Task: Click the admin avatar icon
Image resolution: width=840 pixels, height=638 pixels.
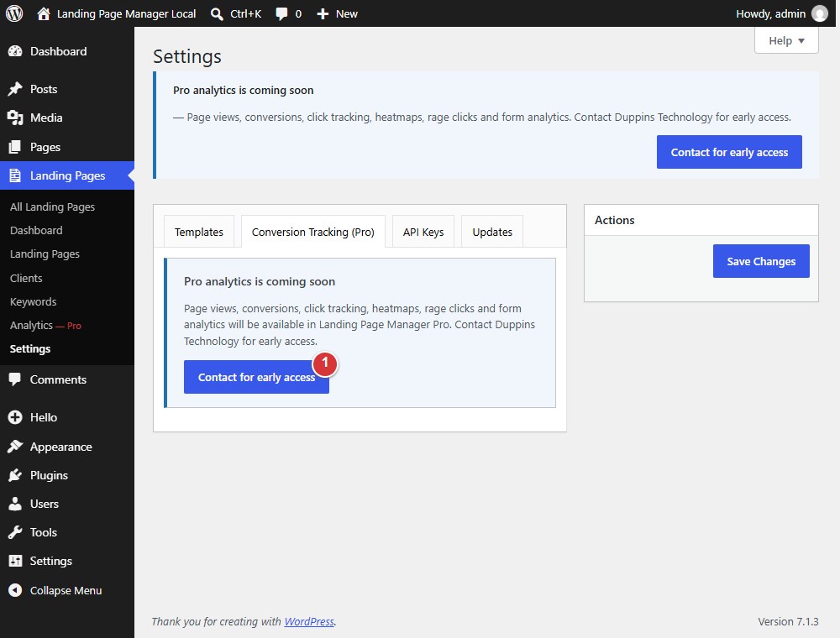Action: coord(820,13)
